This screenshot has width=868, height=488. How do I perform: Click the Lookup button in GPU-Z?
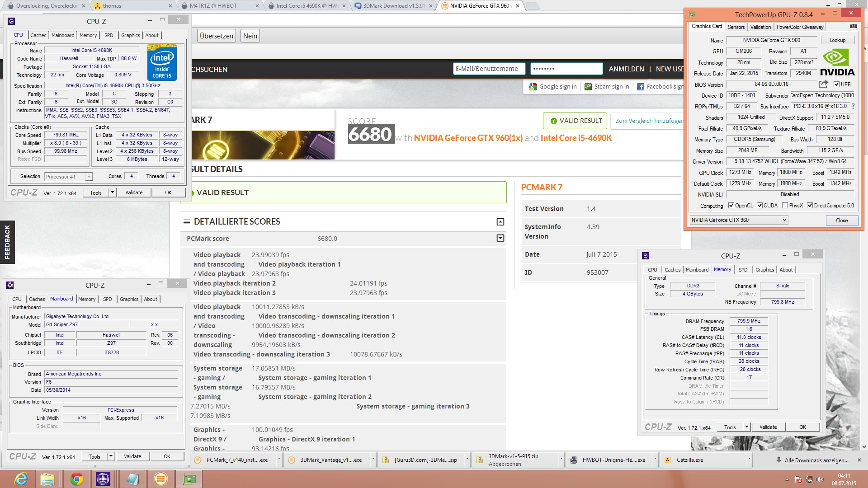pyautogui.click(x=837, y=40)
